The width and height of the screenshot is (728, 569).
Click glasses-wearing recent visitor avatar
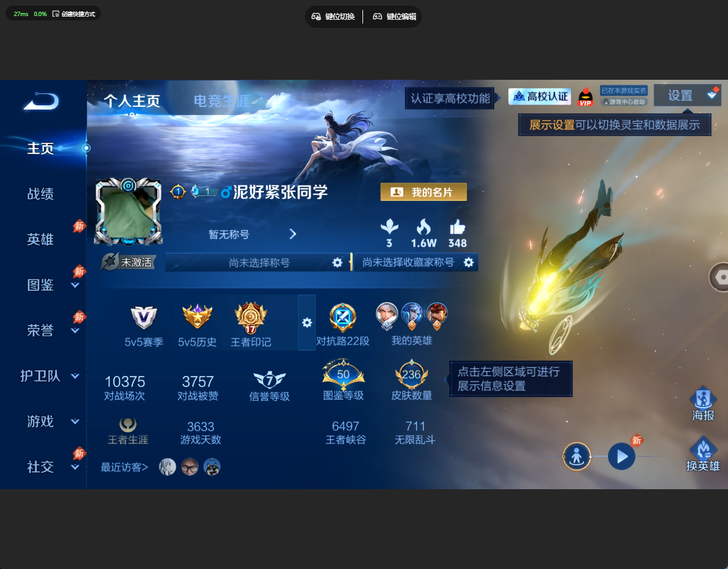tap(190, 467)
